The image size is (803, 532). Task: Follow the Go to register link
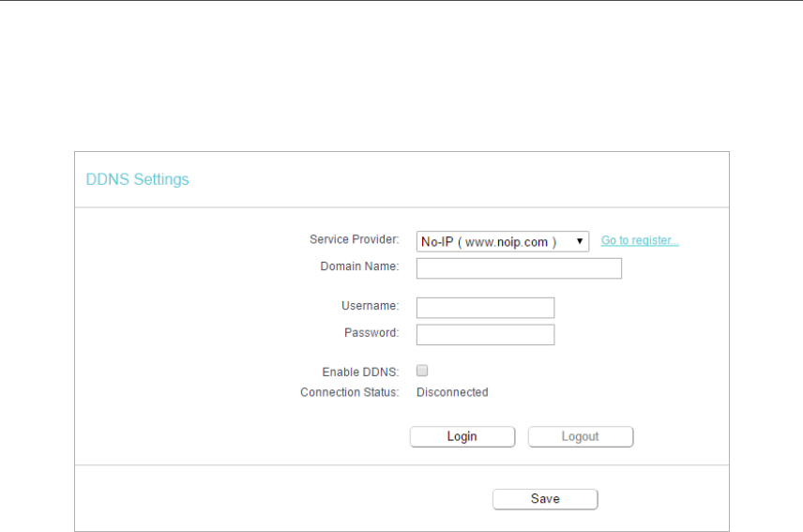640,240
